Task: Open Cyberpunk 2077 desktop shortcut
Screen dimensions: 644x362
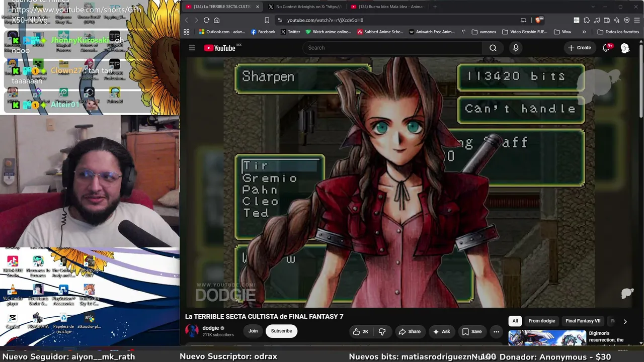Action: pos(89,266)
